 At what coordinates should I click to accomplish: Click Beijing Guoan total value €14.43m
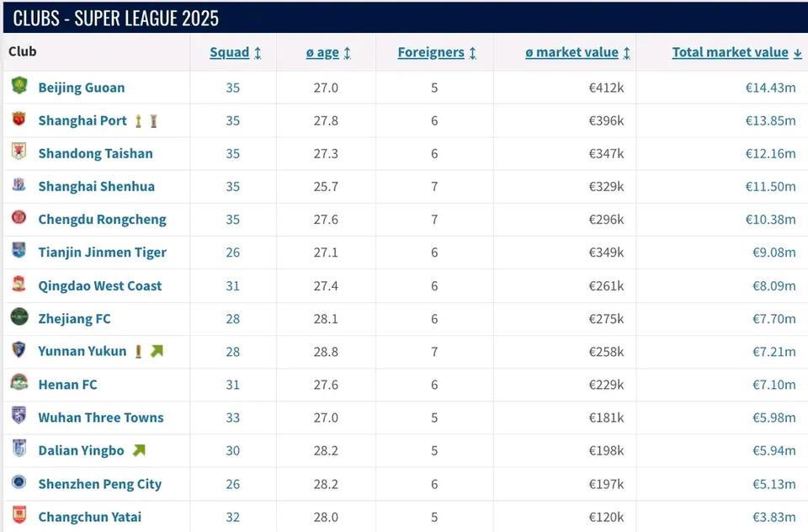[770, 88]
